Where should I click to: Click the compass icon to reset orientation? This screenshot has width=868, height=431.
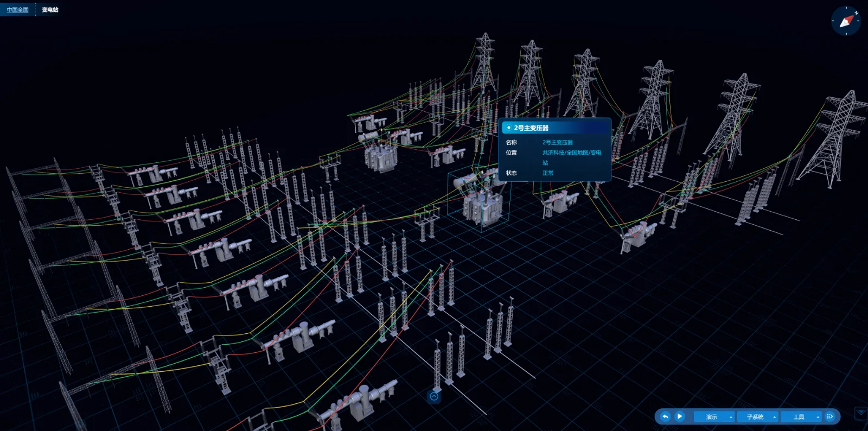[846, 21]
